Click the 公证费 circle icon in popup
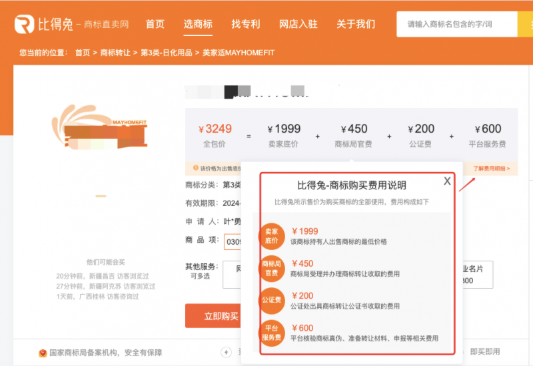The width and height of the screenshot is (535, 368). [272, 300]
